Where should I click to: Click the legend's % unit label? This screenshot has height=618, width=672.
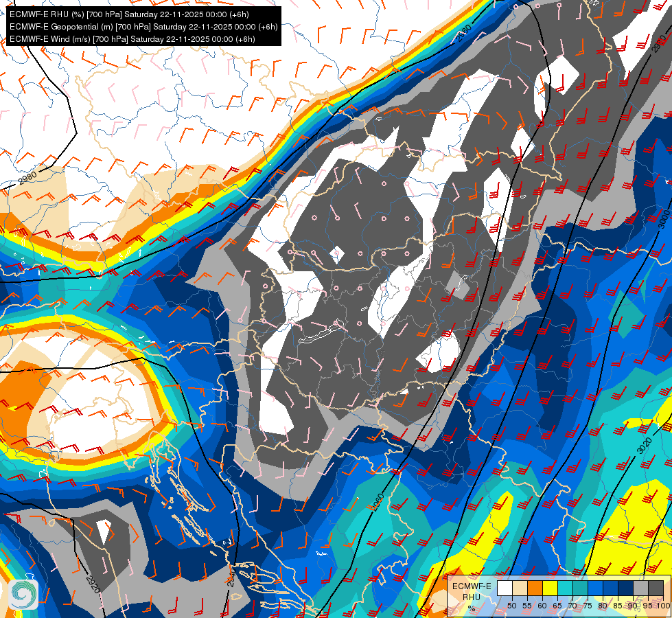pyautogui.click(x=472, y=608)
